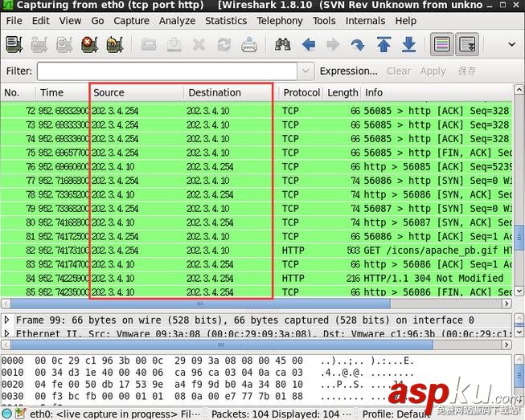Go back in packet history
The image size is (525, 420).
click(309, 44)
